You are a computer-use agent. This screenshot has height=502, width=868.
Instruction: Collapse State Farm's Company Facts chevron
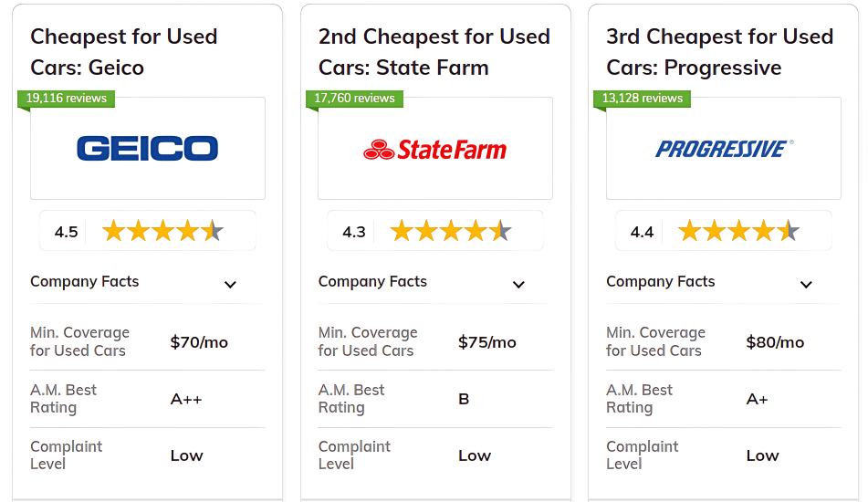click(x=518, y=284)
